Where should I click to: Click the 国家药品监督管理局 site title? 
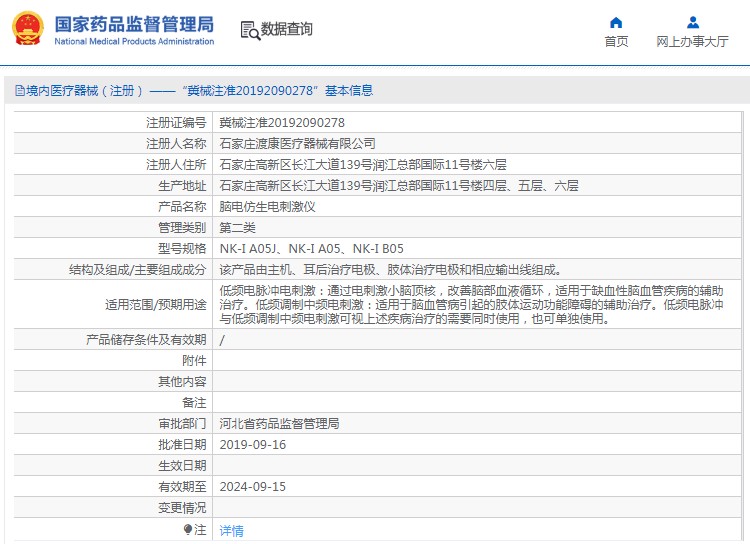point(134,23)
